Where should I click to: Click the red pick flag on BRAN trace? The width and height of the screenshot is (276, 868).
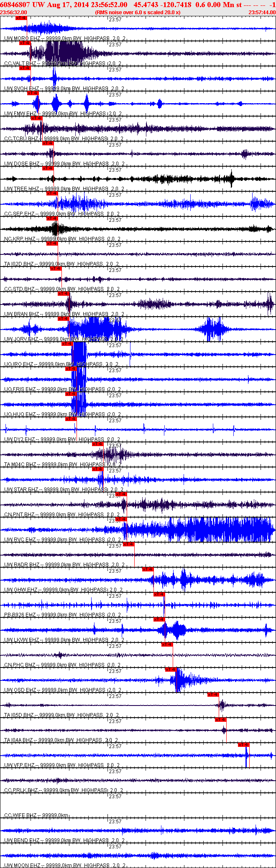pos(63,294)
